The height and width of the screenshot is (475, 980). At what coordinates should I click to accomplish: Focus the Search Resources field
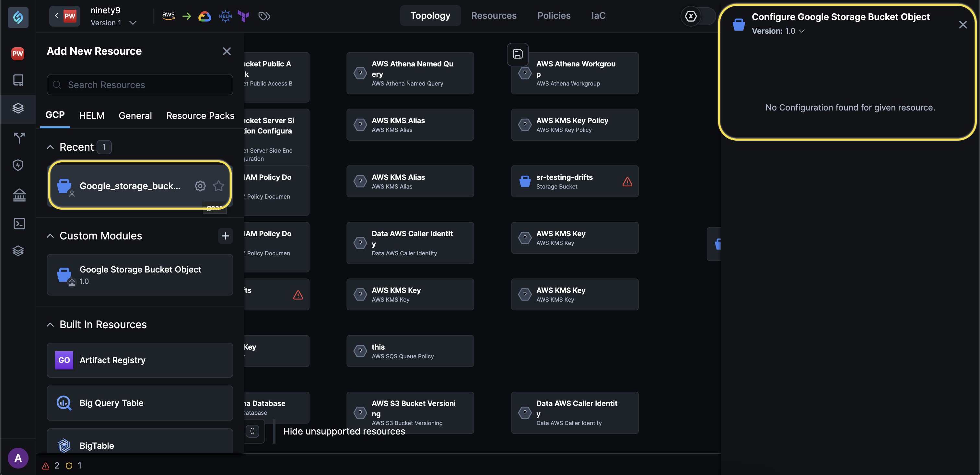coord(140,85)
